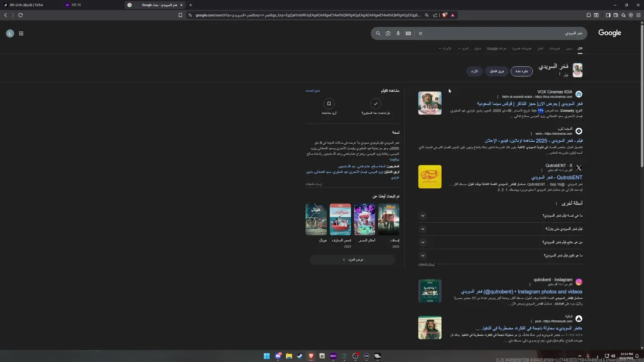
Task: Open Discord from the taskbar
Action: pyautogui.click(x=278, y=356)
